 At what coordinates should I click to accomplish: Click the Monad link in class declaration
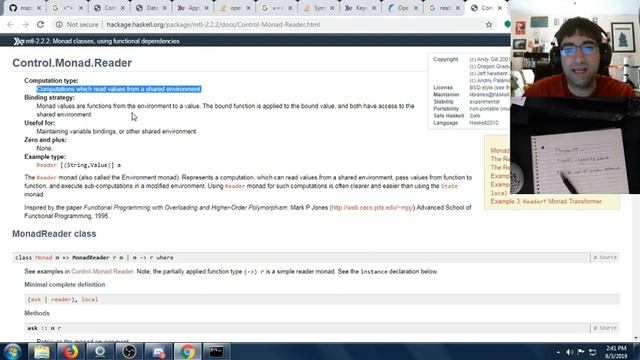(x=44, y=258)
